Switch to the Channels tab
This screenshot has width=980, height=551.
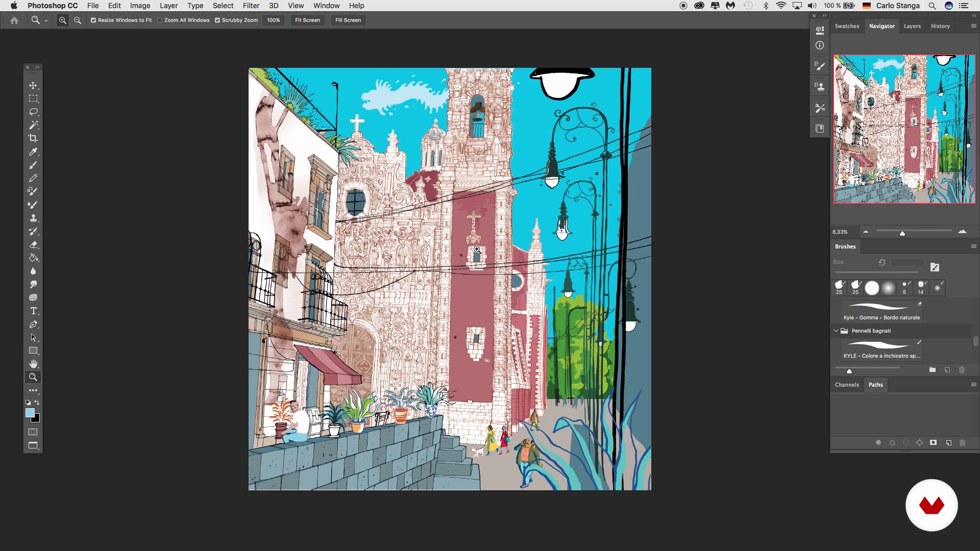pyautogui.click(x=847, y=385)
